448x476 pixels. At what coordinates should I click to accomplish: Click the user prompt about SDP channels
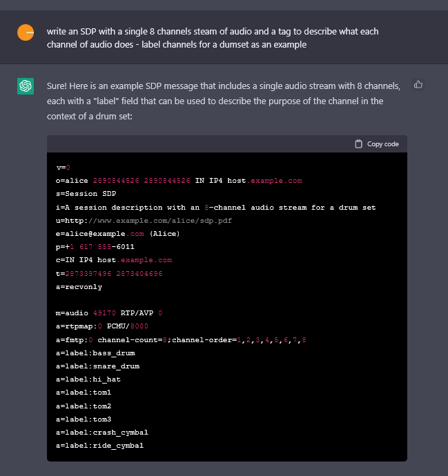tap(213, 38)
